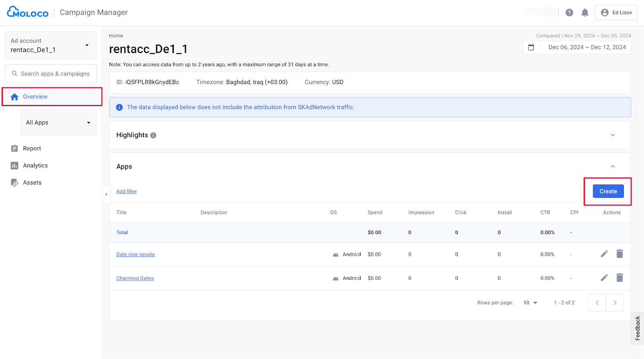Viewport: 644px width, 359px height.
Task: Focus the Search apps & campaigns field
Action: 51,74
